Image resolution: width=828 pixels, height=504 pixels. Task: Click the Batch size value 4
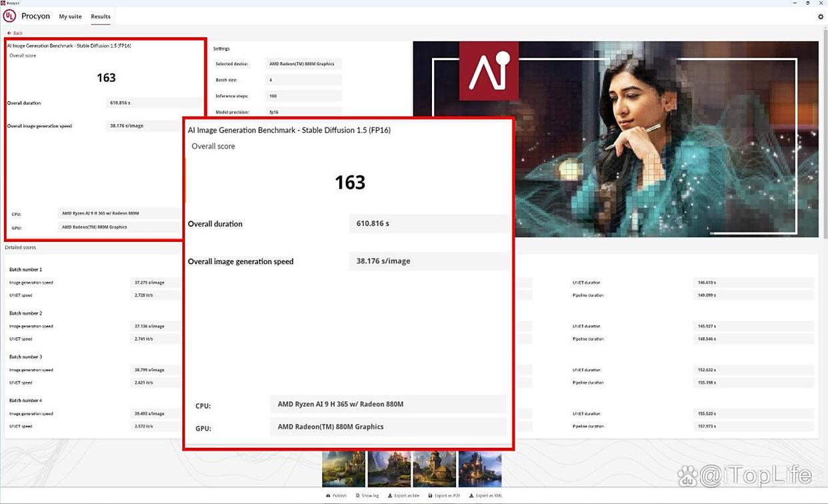click(303, 80)
